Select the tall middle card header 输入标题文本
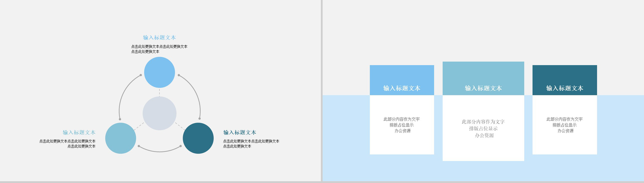Screen dimensions: 644x183 coord(483,78)
